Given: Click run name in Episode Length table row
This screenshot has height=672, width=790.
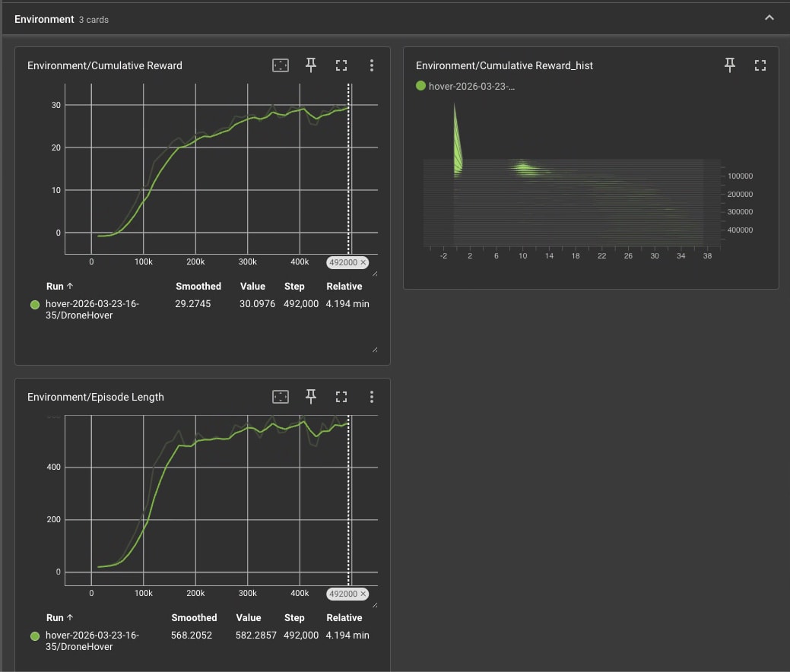Looking at the screenshot, I should click(92, 641).
